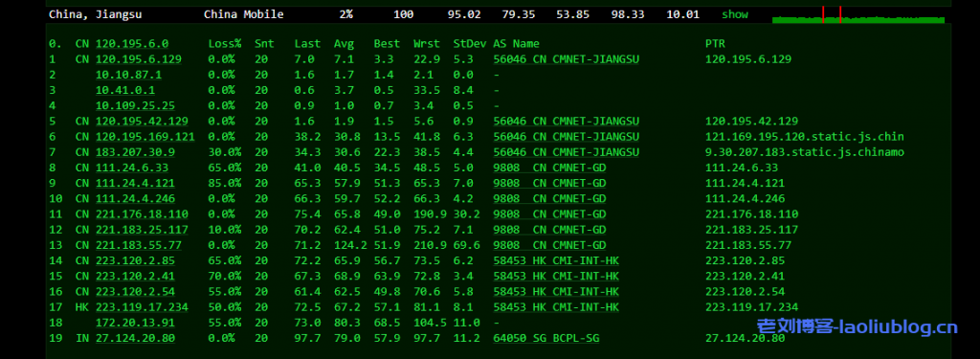Open final hop IP 27.124.20.80
This screenshot has width=980, height=359.
pyautogui.click(x=135, y=338)
